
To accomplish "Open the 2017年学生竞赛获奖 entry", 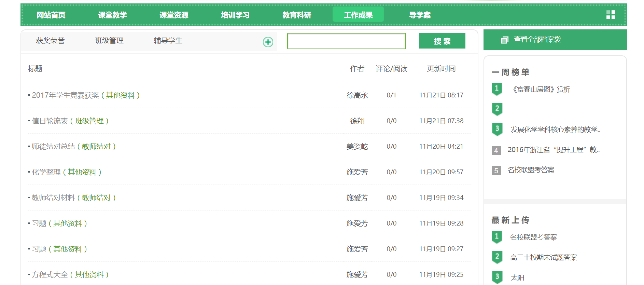I will pyautogui.click(x=65, y=95).
